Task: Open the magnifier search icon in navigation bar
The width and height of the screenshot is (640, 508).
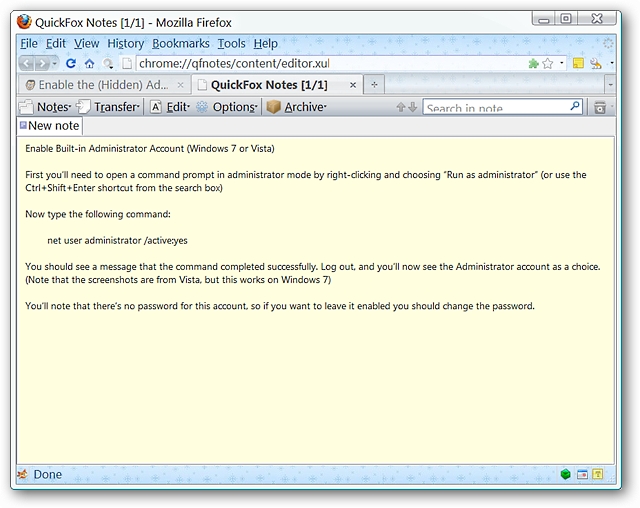Action: 108,64
